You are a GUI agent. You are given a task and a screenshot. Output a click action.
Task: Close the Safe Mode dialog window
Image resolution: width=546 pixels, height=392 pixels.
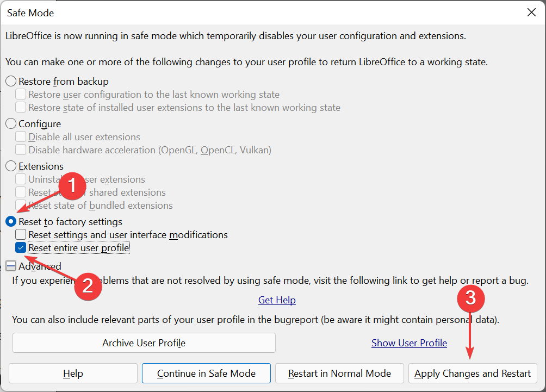tap(531, 13)
